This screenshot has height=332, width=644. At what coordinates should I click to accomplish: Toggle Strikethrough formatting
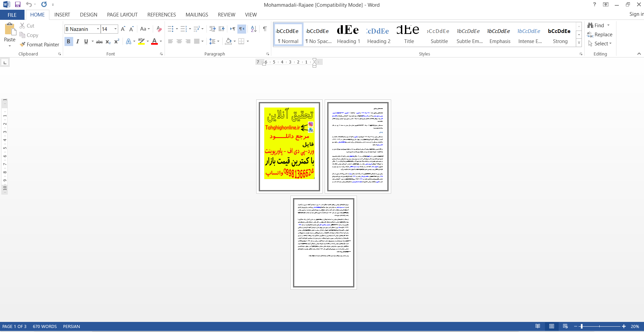coord(99,41)
